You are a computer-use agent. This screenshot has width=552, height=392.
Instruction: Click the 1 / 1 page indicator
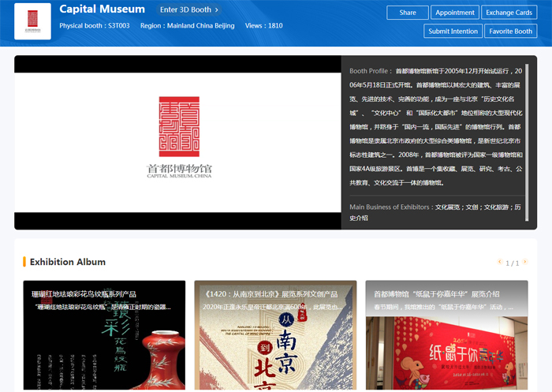pyautogui.click(x=513, y=263)
